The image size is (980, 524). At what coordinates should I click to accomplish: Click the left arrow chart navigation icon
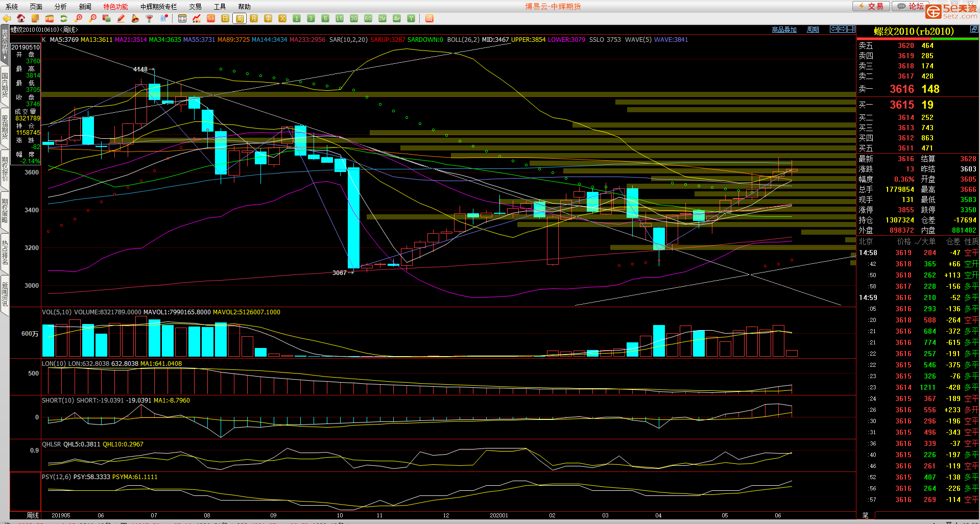(834, 29)
